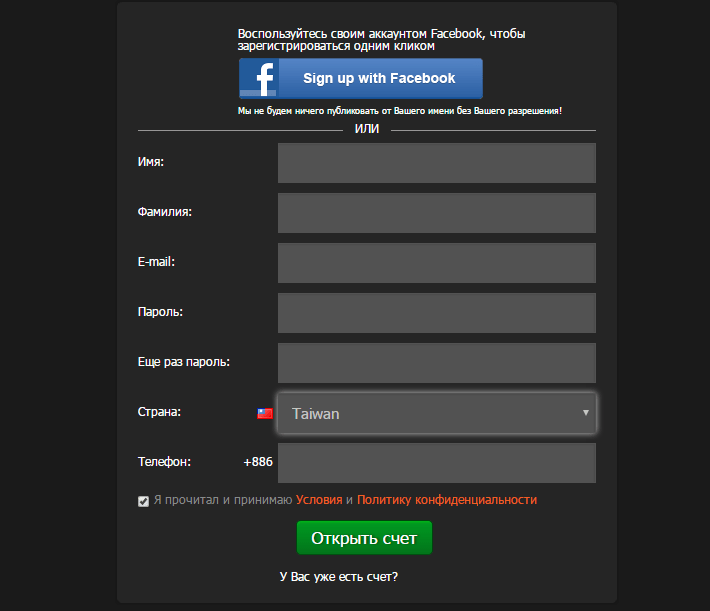This screenshot has height=611, width=710.
Task: Click the Имя: label
Action: [151, 162]
